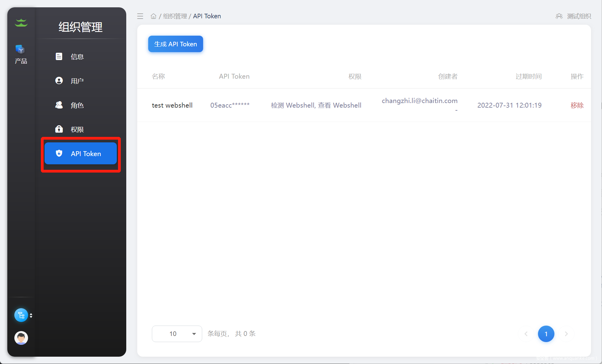Expand the 10 per page dropdown

click(x=177, y=334)
